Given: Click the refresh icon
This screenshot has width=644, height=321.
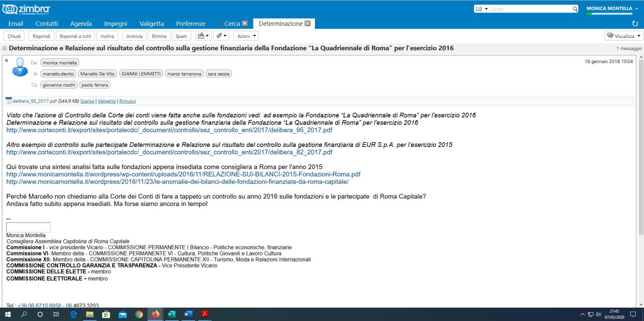Looking at the screenshot, I should pos(635,23).
